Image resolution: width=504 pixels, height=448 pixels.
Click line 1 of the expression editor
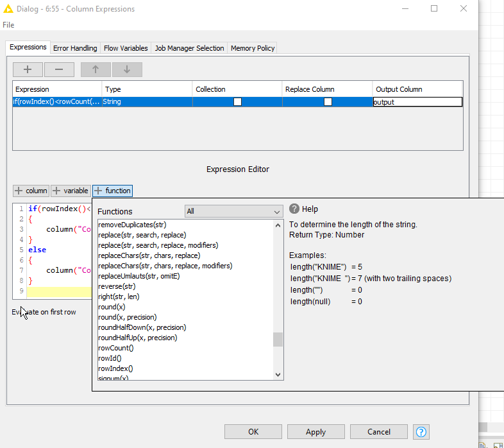[x=60, y=209]
